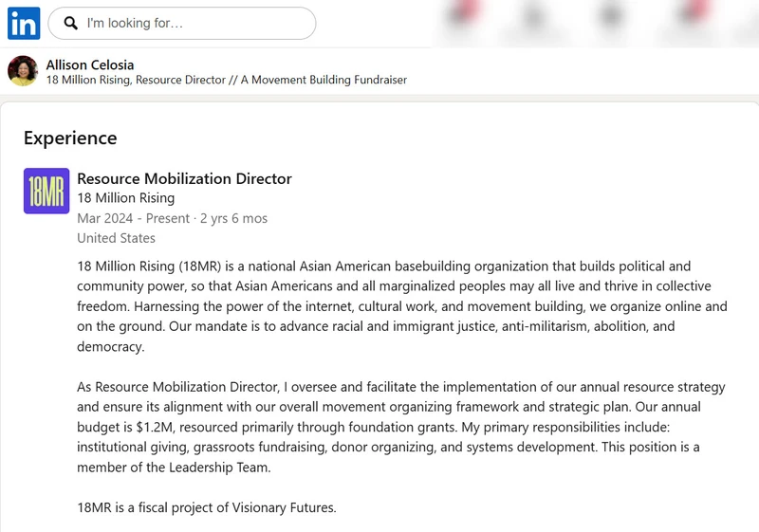This screenshot has width=759, height=532.
Task: Select the first gray blurred navigation icon
Action: pyautogui.click(x=534, y=17)
